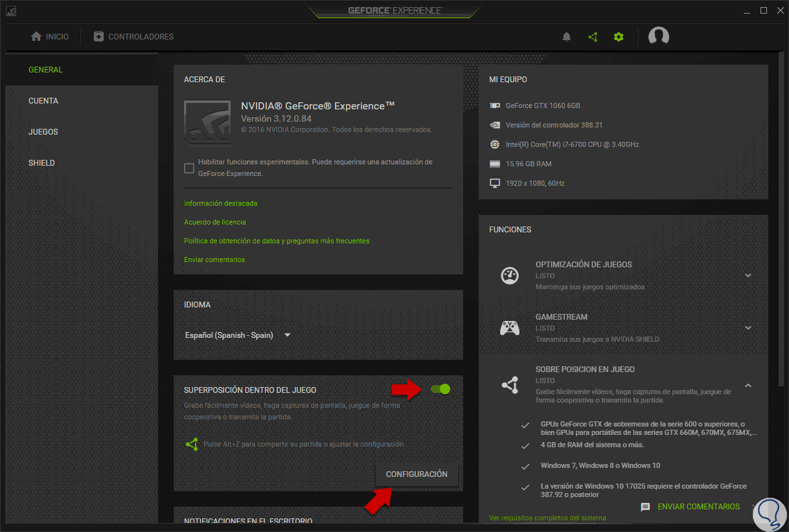The width and height of the screenshot is (789, 532).
Task: Enable experimental features checkbox
Action: tap(189, 168)
